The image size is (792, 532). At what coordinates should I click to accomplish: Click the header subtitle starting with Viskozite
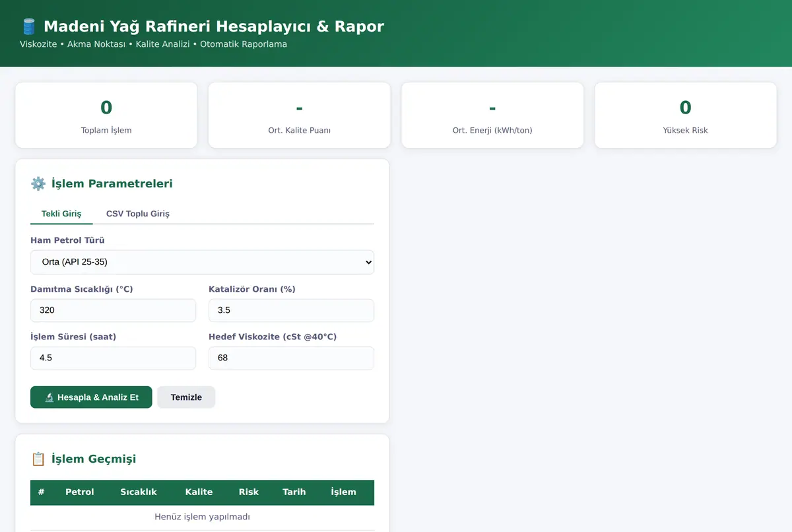coord(153,44)
